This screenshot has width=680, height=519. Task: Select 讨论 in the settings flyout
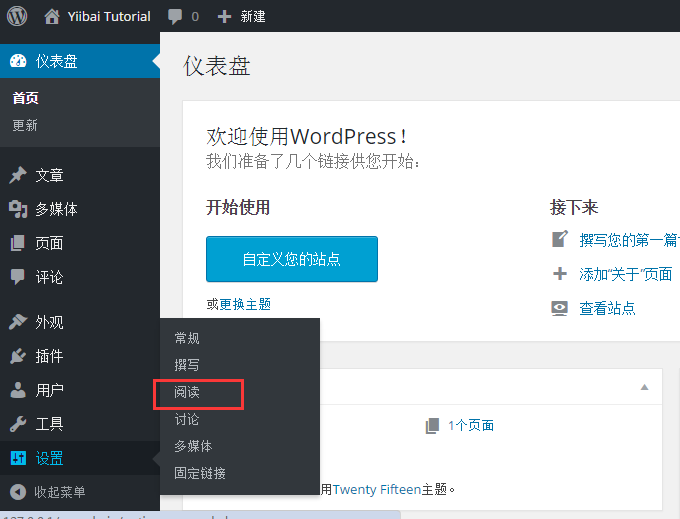(x=187, y=419)
